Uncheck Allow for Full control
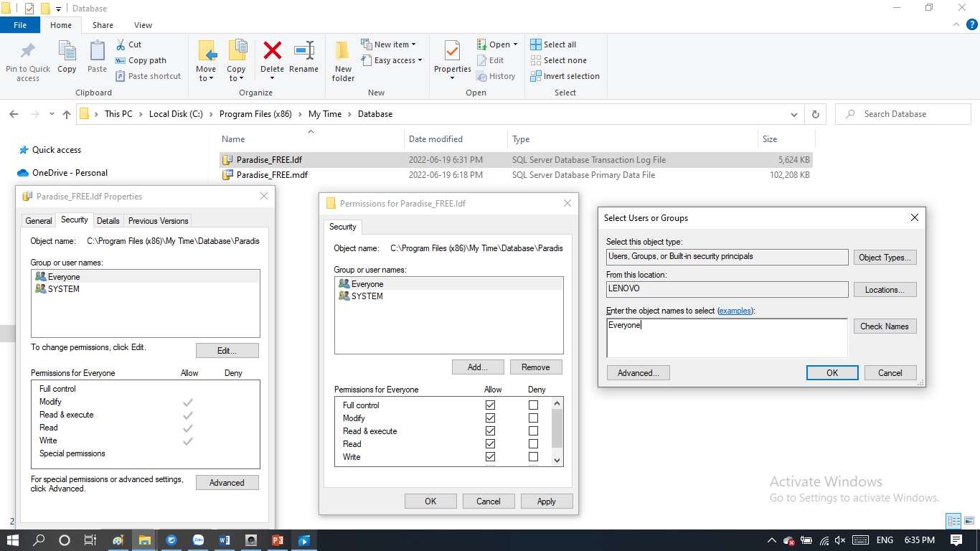 click(490, 405)
